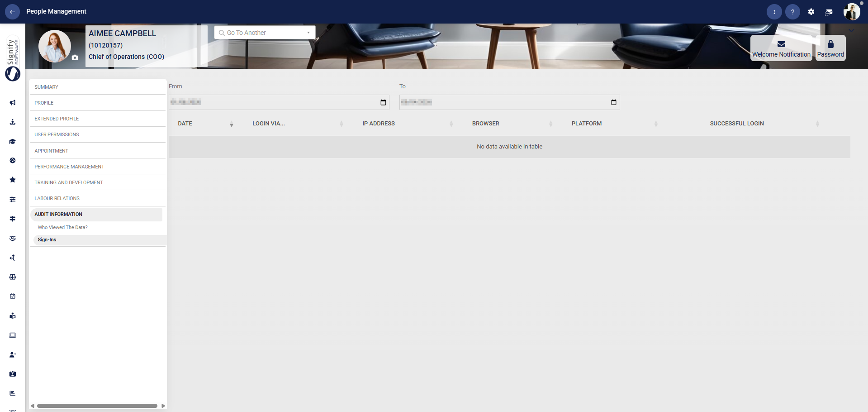The width and height of the screenshot is (868, 412).
Task: Open the labour relations scales icon
Action: click(x=12, y=277)
